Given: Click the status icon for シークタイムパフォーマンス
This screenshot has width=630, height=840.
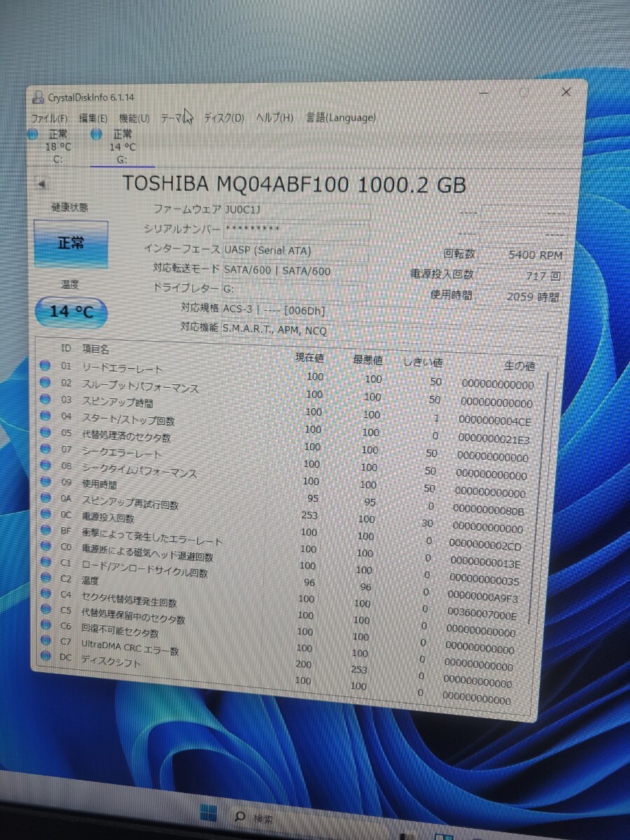Looking at the screenshot, I should (x=46, y=466).
